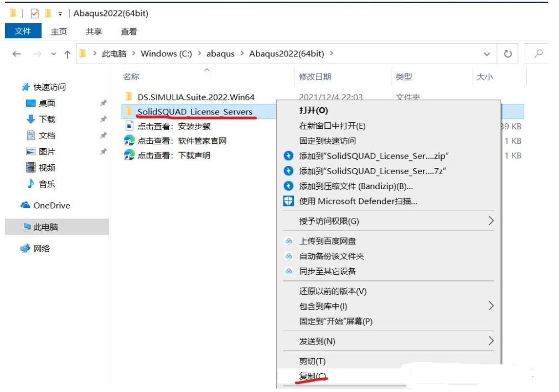Open 文档 in the navigation pane
559x392 pixels.
tap(46, 135)
